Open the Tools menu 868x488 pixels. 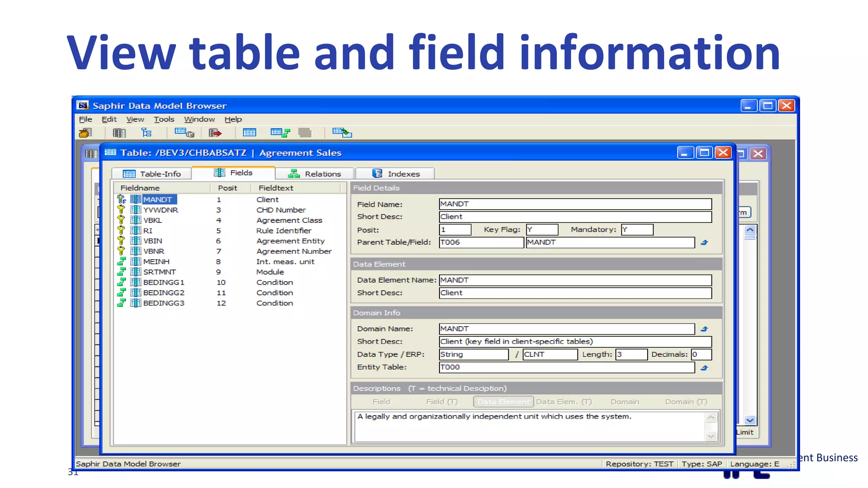click(x=164, y=119)
